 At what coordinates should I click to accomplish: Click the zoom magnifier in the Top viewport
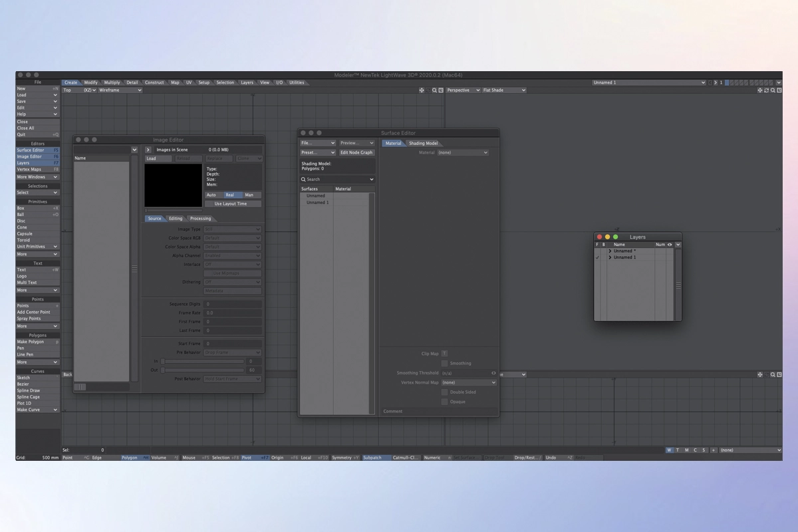coord(435,90)
